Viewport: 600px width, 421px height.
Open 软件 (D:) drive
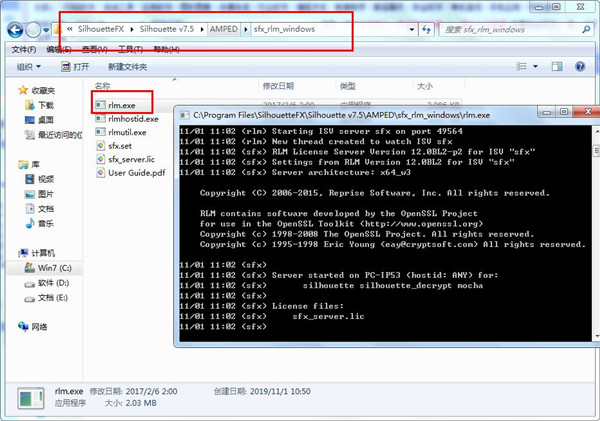click(47, 283)
